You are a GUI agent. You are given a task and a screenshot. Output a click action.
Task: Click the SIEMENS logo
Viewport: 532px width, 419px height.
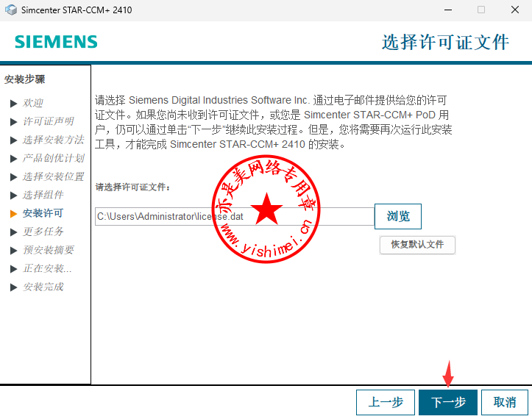pos(56,42)
